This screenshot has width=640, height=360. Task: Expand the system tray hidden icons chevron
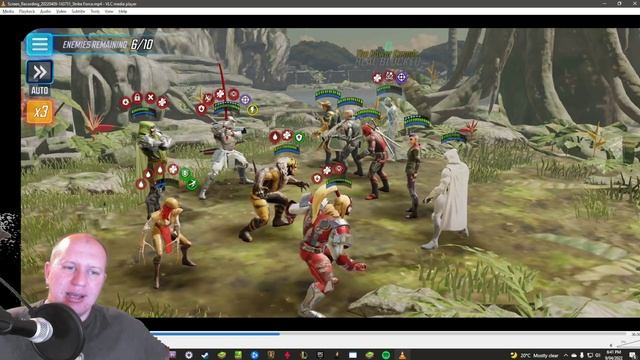[x=566, y=356]
